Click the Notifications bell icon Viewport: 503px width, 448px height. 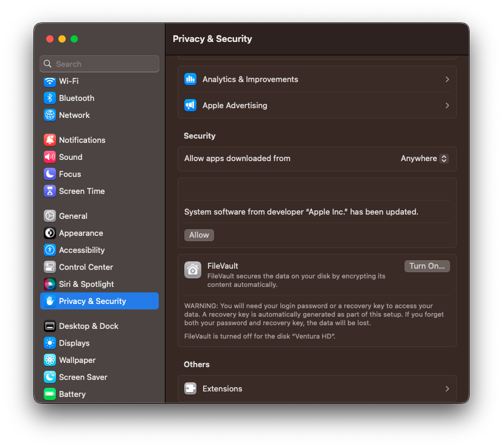(x=50, y=140)
